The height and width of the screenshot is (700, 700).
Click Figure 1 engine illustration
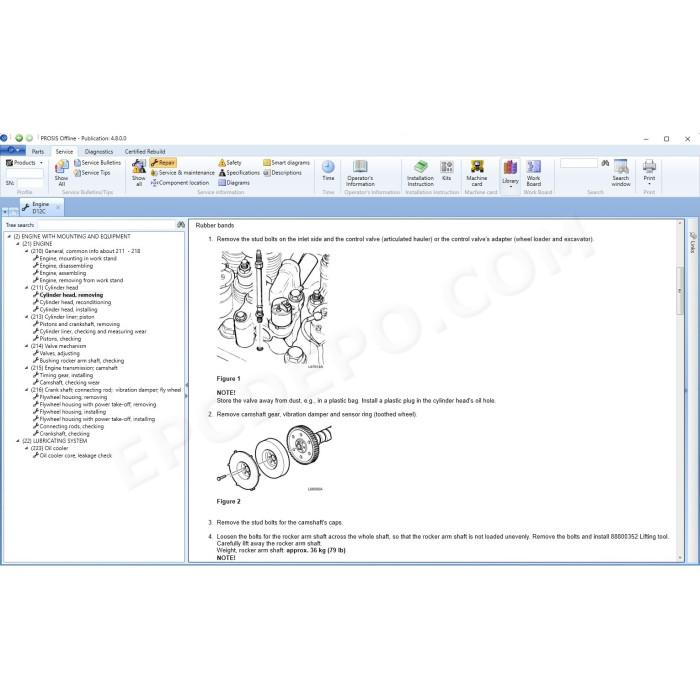coord(274,309)
